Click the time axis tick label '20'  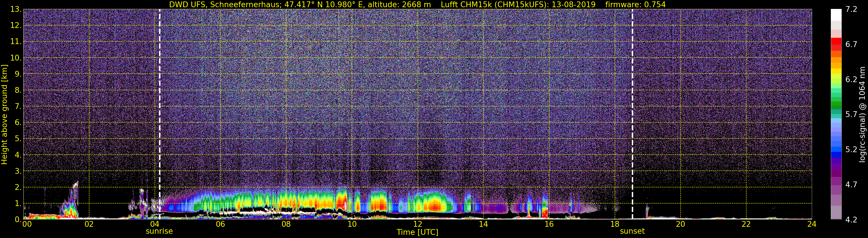pos(680,224)
